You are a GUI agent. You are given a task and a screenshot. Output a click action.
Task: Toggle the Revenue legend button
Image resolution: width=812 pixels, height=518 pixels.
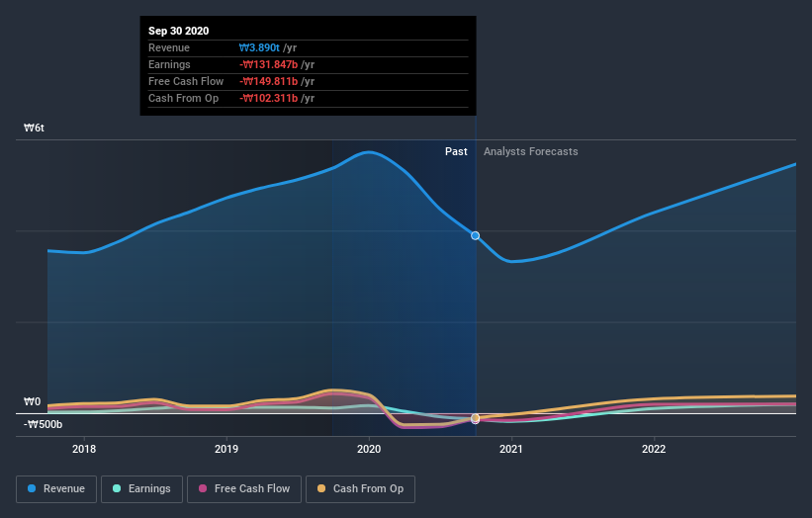[56, 489]
